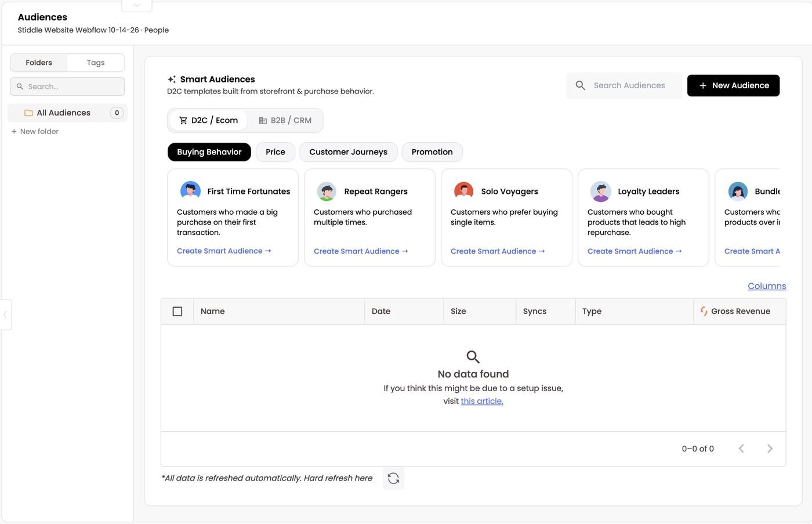Sort by the Size column header

point(480,312)
